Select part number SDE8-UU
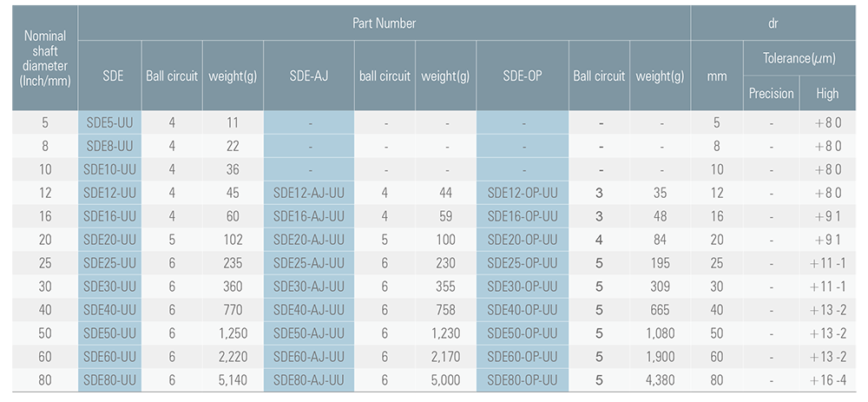Viewport: 868px width, 402px height. (x=108, y=146)
